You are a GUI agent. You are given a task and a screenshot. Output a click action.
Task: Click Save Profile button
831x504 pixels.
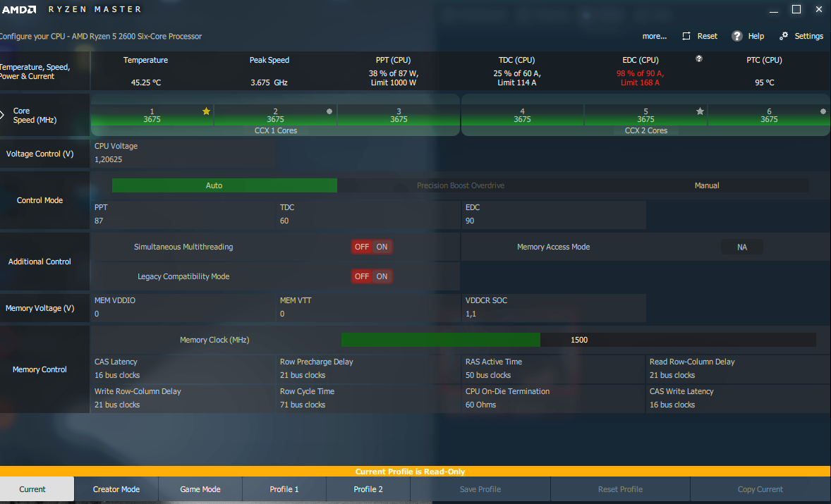[x=480, y=489]
